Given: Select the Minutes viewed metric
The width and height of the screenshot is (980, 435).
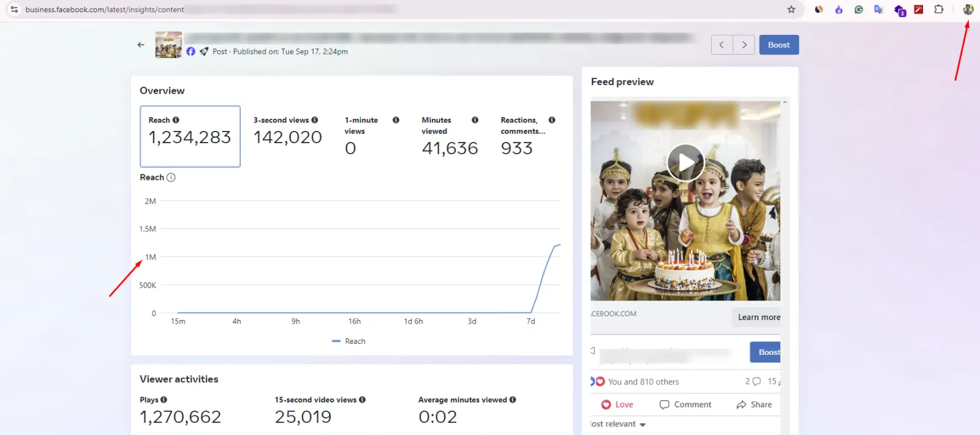Looking at the screenshot, I should tap(450, 136).
